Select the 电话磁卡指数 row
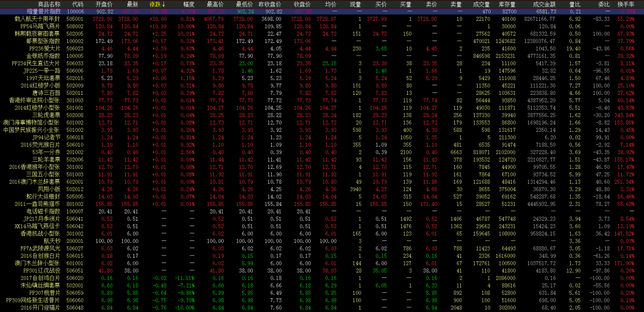The image size is (644, 312). click(322, 211)
